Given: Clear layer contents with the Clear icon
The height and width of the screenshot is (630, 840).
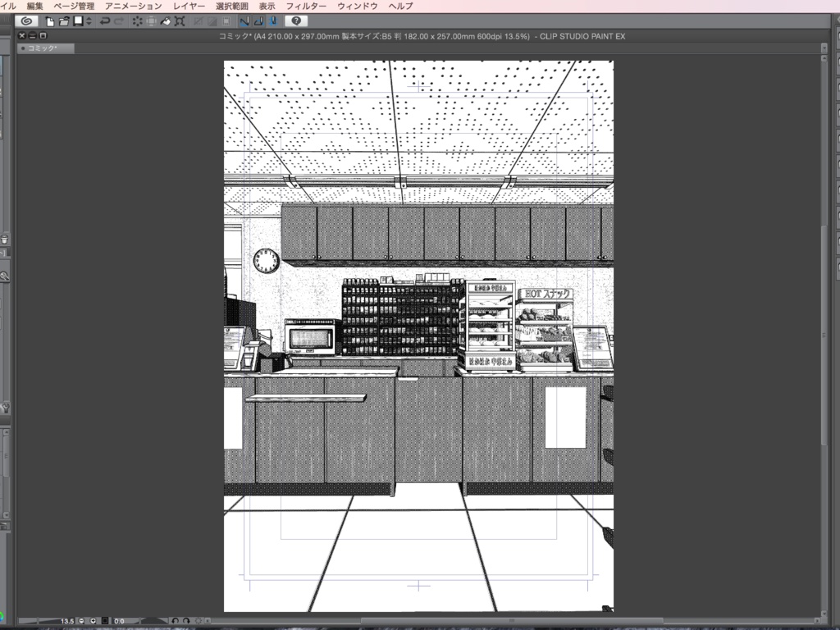Looking at the screenshot, I should click(138, 21).
